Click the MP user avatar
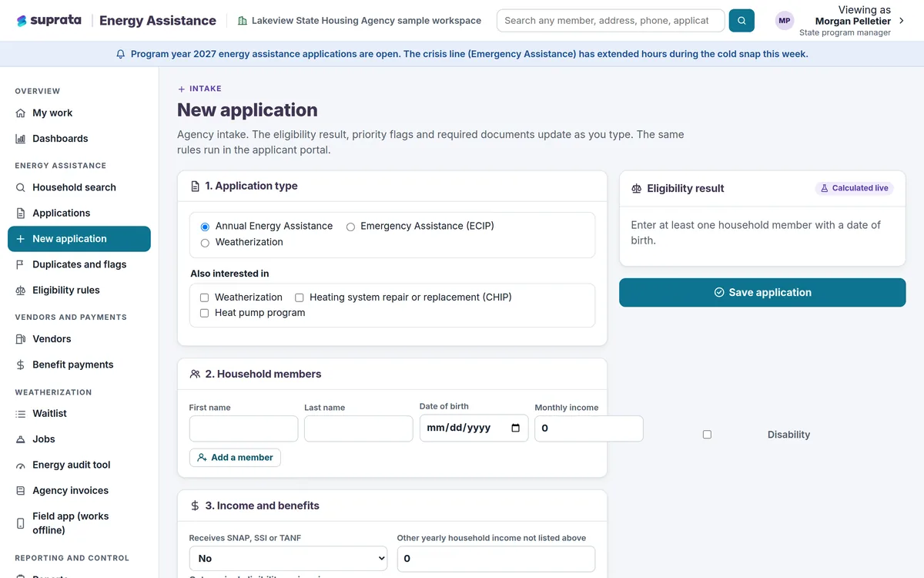Image resolution: width=924 pixels, height=578 pixels. point(785,21)
